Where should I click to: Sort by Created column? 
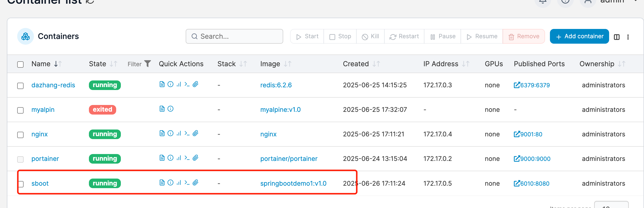click(362, 64)
